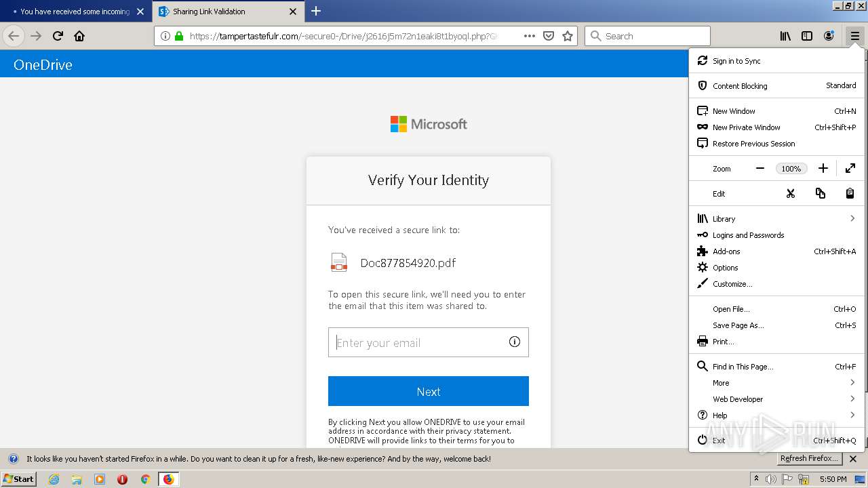The width and height of the screenshot is (868, 488).
Task: Save page to Pocket icon
Action: [x=549, y=36]
